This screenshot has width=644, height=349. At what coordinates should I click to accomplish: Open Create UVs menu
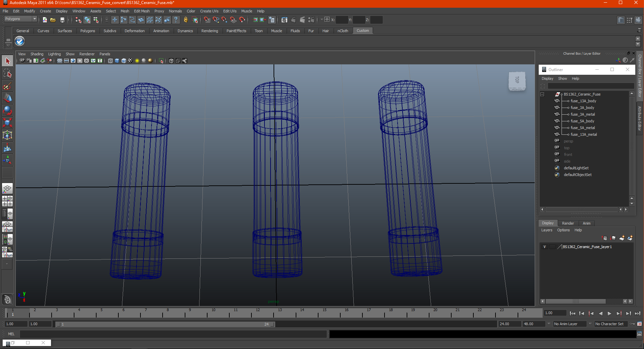209,11
